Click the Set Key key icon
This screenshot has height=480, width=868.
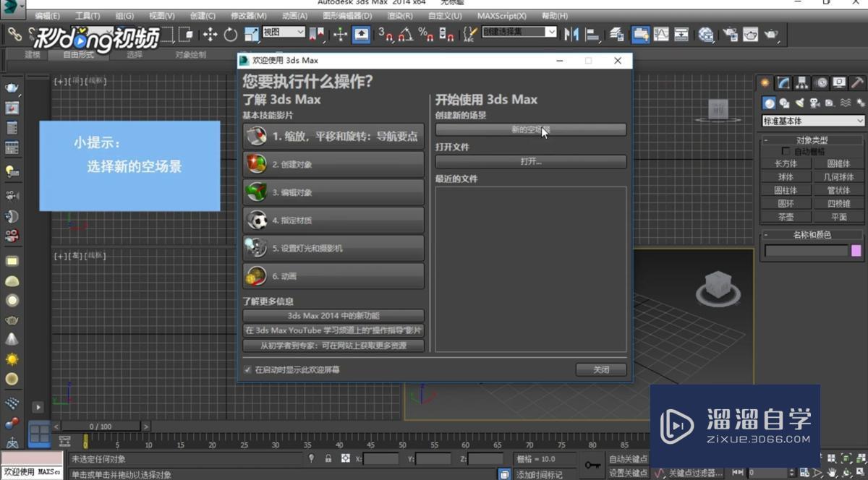[x=592, y=465]
